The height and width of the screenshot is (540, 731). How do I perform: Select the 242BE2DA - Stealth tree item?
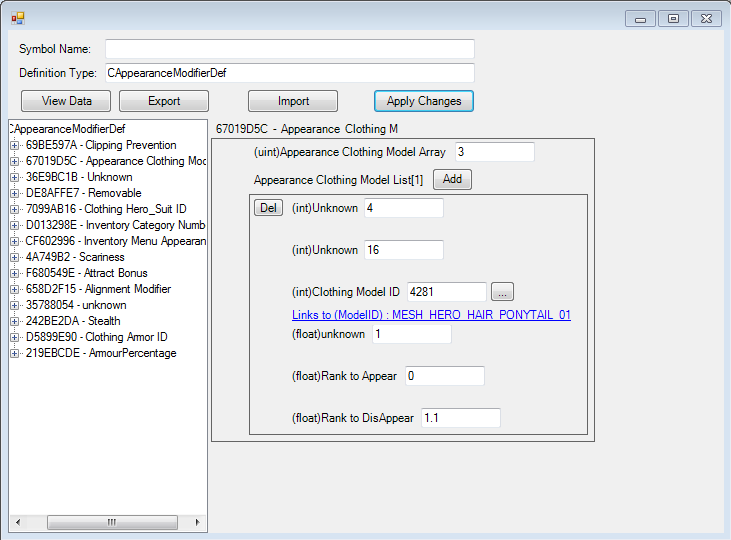[x=73, y=321]
